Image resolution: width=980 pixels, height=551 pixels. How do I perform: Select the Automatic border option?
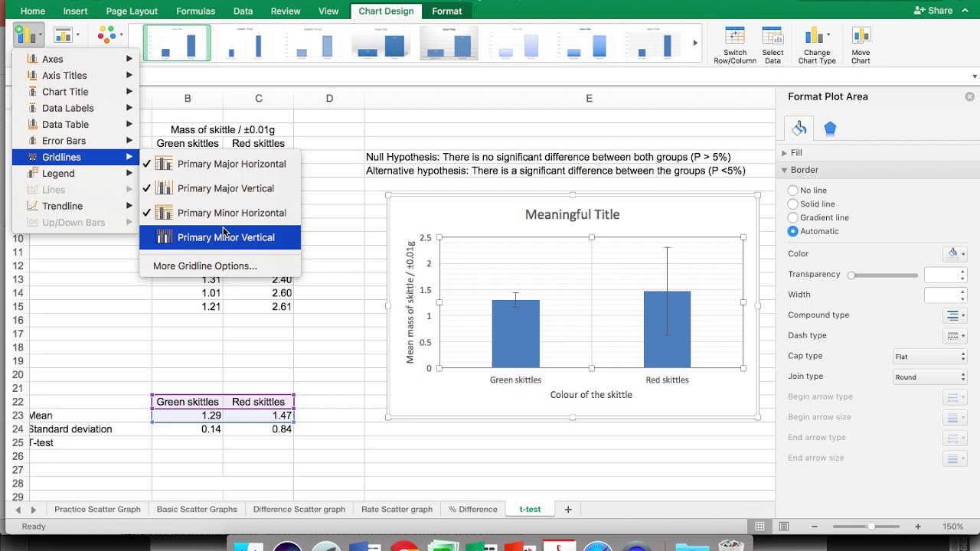(793, 231)
